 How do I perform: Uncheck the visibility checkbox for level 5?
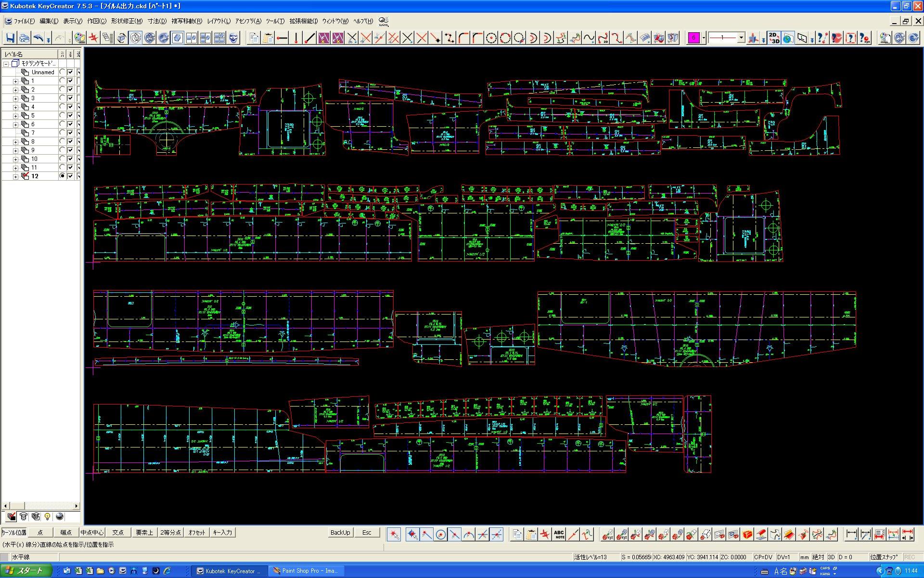(x=70, y=116)
